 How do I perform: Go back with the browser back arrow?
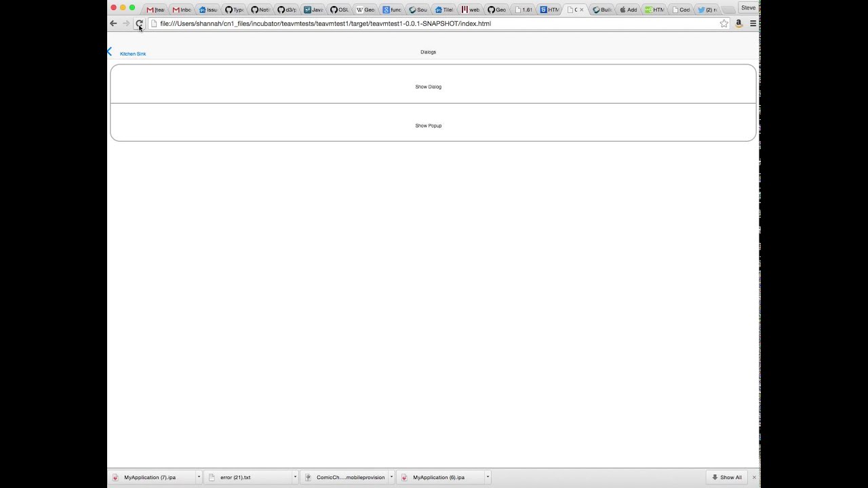coord(113,24)
